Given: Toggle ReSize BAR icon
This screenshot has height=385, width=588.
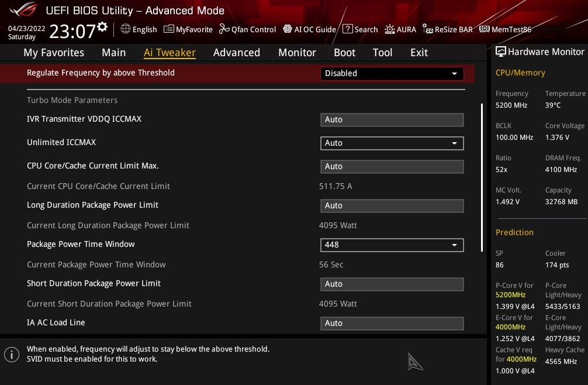Looking at the screenshot, I should 427,29.
